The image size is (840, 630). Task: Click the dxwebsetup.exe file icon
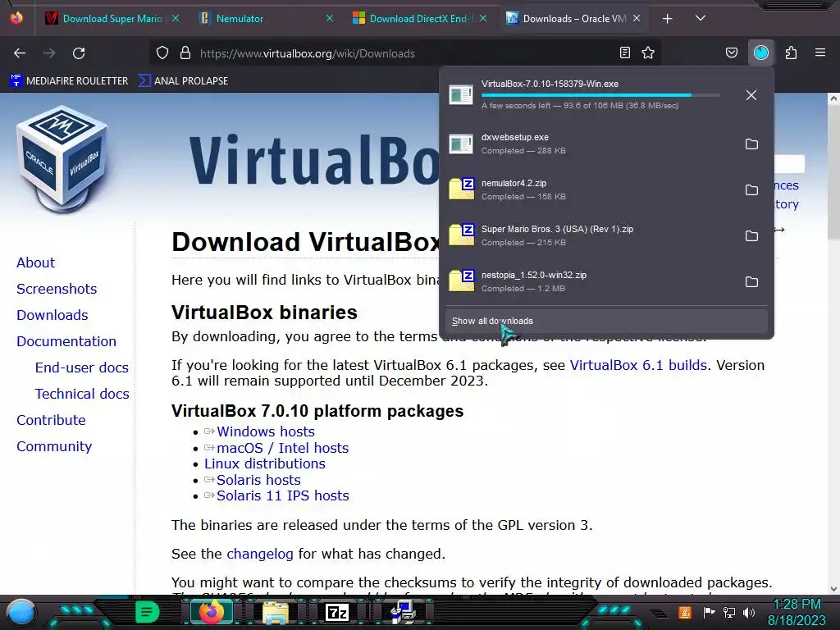tap(461, 144)
